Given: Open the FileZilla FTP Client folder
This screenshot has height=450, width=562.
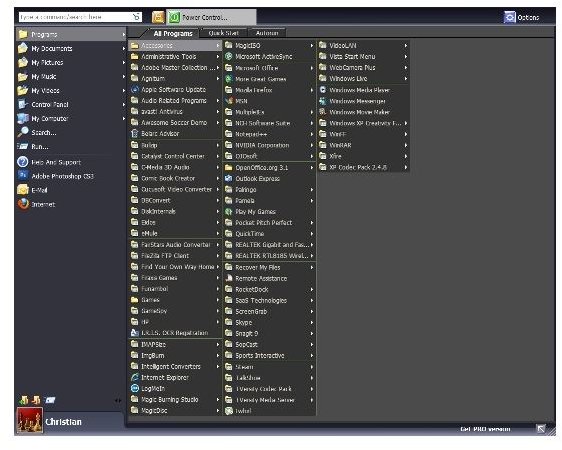Looking at the screenshot, I should coord(175,255).
